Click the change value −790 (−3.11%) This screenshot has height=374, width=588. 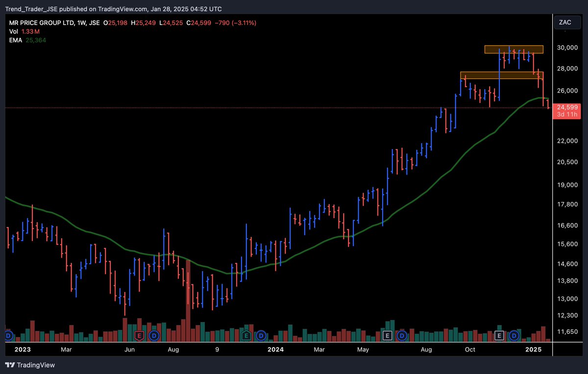(237, 23)
